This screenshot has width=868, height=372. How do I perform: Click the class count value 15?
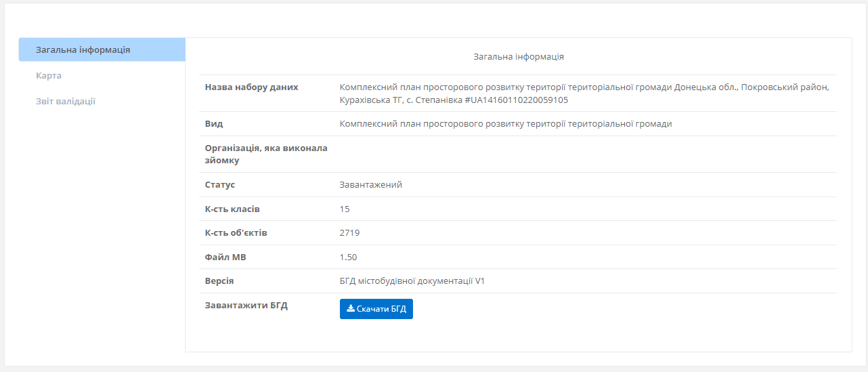click(x=345, y=209)
